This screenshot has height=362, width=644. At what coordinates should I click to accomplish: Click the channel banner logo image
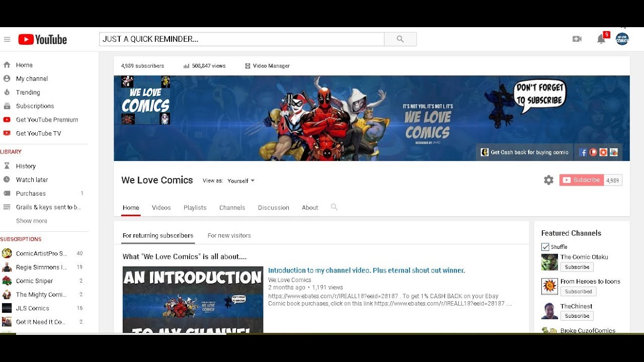[x=145, y=100]
